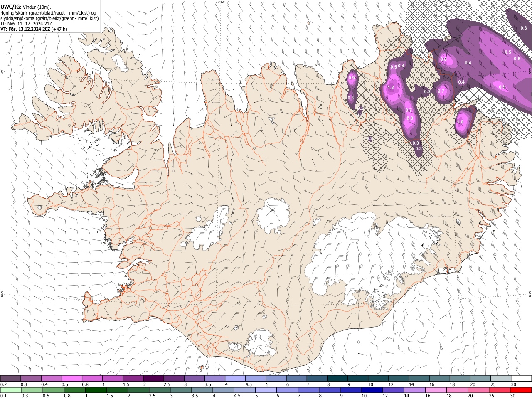
Task: Click the 1.0 precipitation value on the map
Action: point(460,122)
